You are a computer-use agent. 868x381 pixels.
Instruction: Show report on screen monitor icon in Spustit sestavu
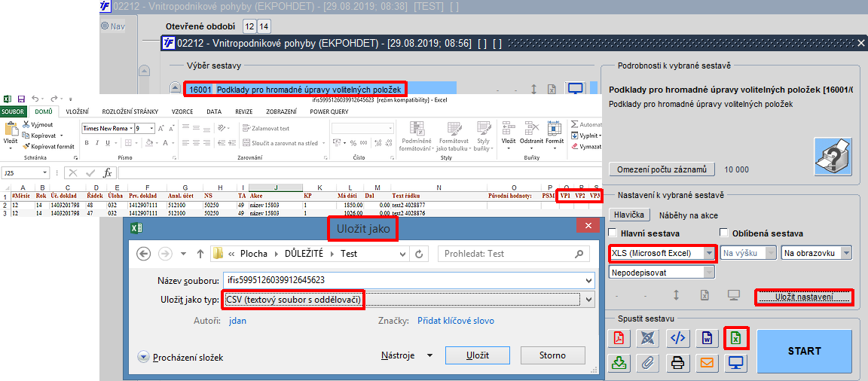click(x=737, y=363)
